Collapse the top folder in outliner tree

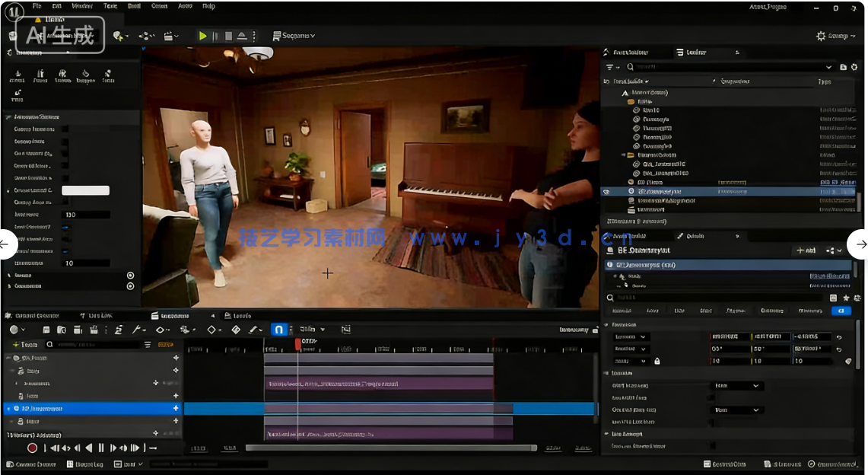631,101
